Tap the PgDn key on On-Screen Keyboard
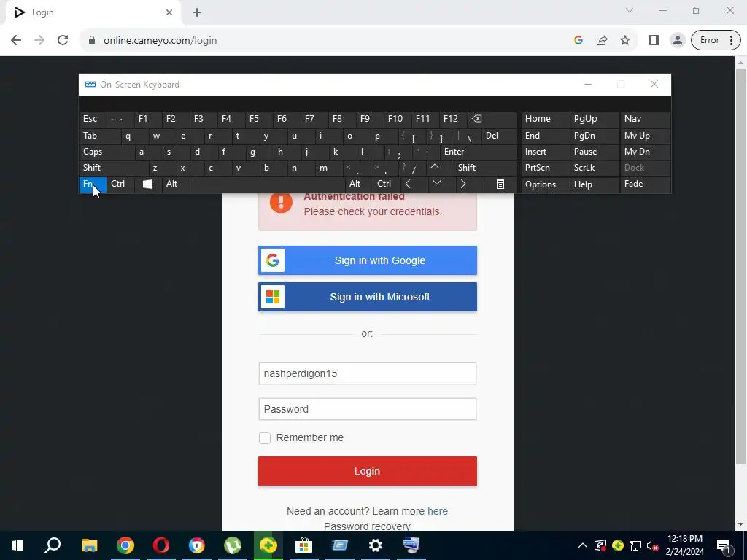Viewport: 747px width, 560px height. (594, 136)
